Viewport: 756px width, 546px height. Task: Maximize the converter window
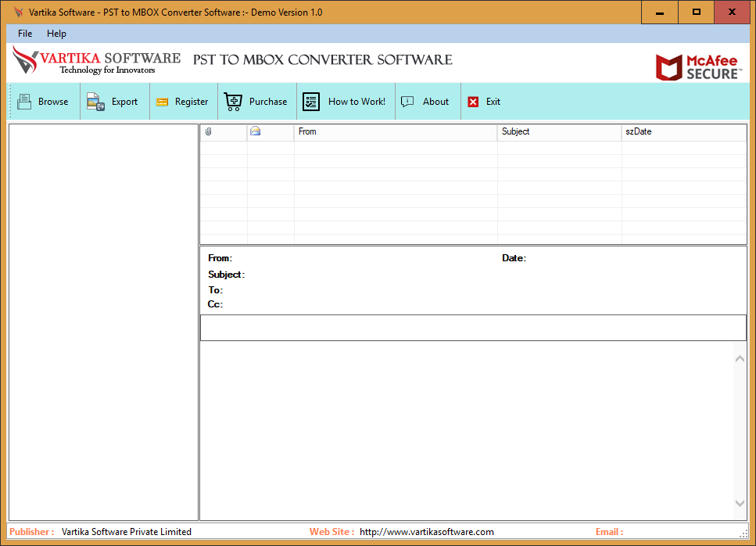pos(697,13)
